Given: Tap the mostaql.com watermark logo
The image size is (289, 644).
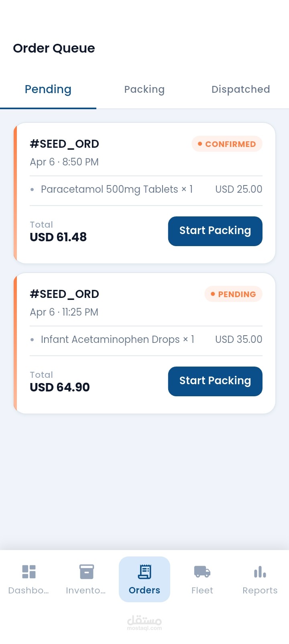Looking at the screenshot, I should (144, 623).
